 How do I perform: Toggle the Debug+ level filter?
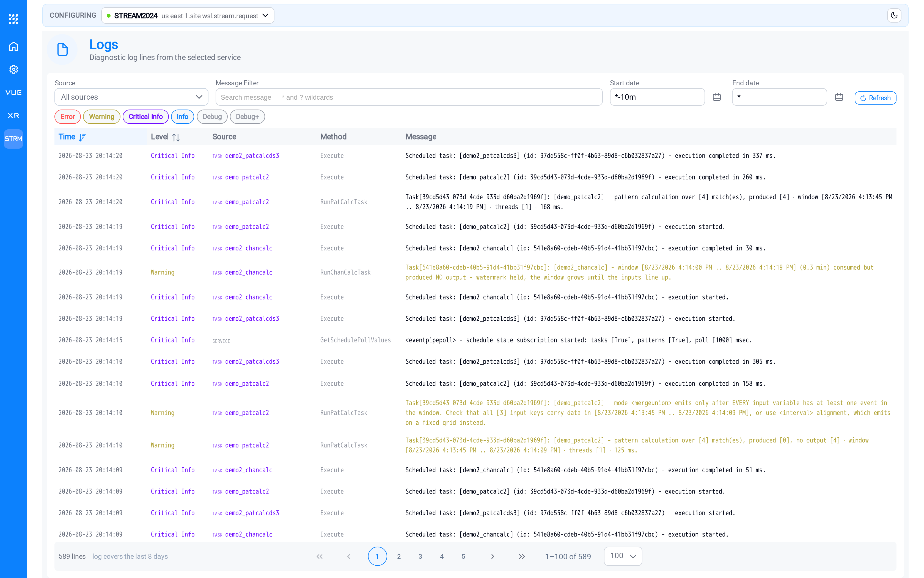point(248,117)
